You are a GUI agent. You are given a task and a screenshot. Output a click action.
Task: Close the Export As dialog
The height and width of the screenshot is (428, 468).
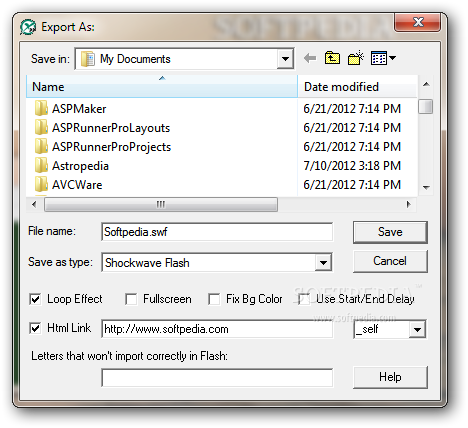coord(418,22)
